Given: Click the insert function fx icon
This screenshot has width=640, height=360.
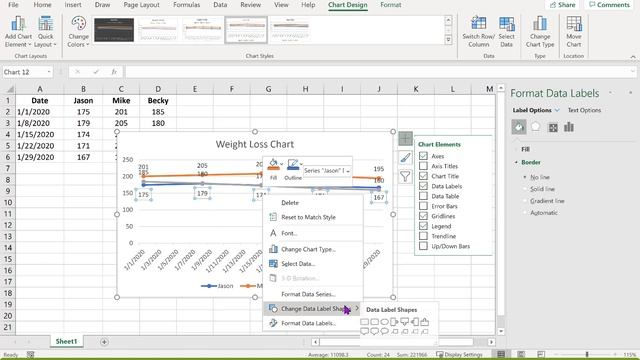Looking at the screenshot, I should [114, 72].
